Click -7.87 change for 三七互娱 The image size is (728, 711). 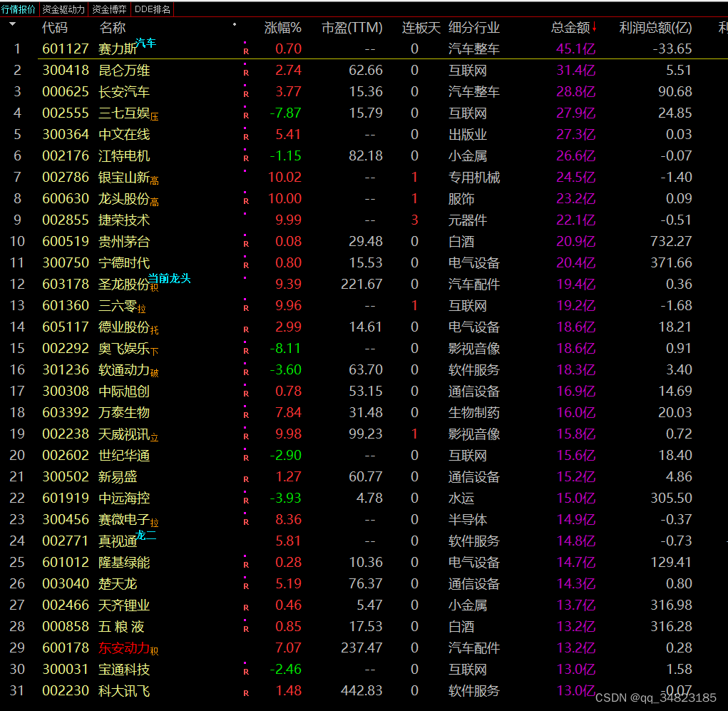pos(285,113)
